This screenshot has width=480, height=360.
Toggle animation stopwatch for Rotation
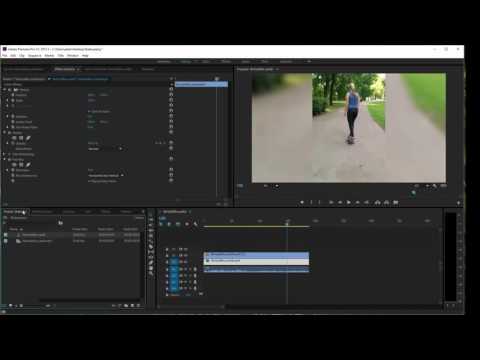(13, 116)
